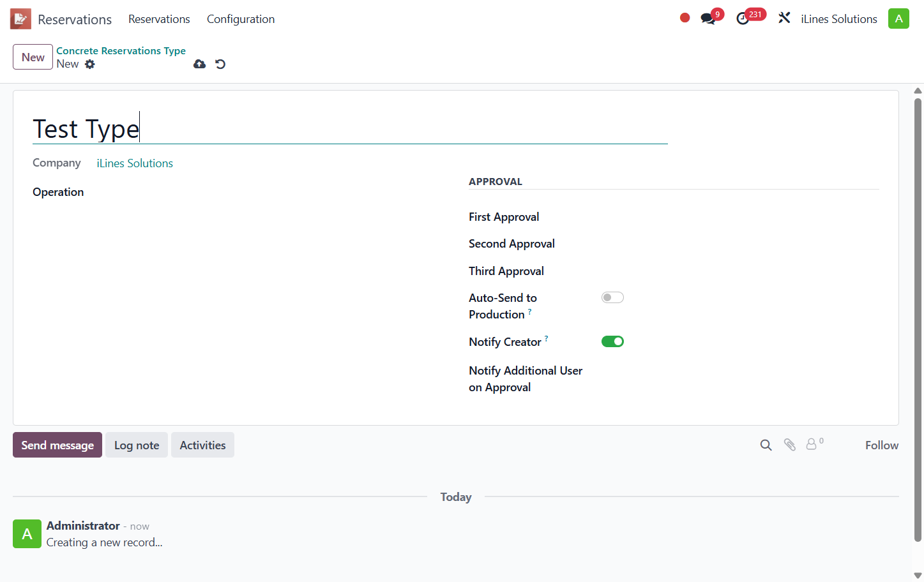Save record manually with cloud upload icon

200,64
